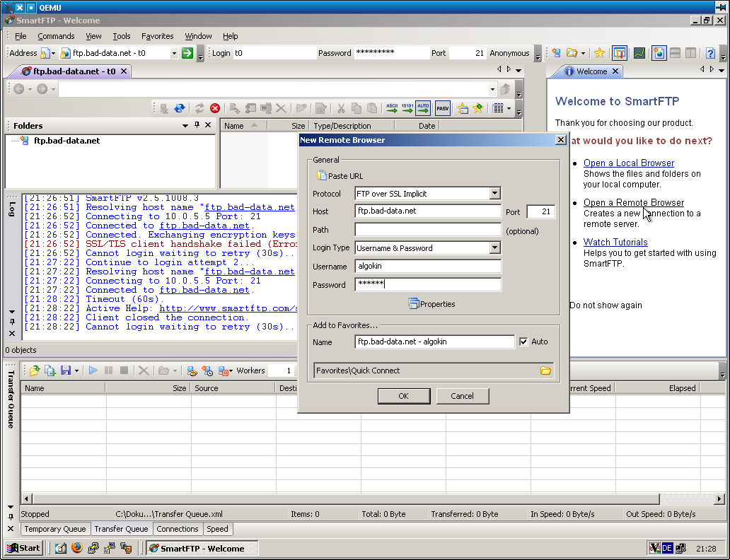Click the Username field in dialog
This screenshot has width=730, height=560.
click(x=428, y=267)
